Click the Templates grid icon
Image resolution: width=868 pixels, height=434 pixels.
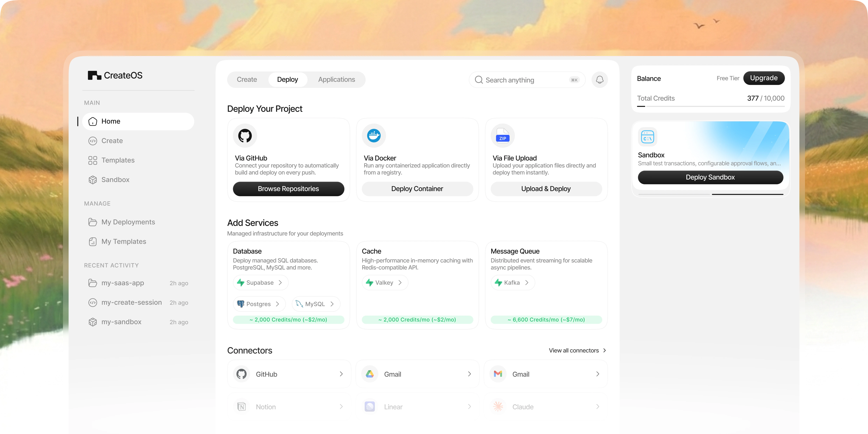93,160
